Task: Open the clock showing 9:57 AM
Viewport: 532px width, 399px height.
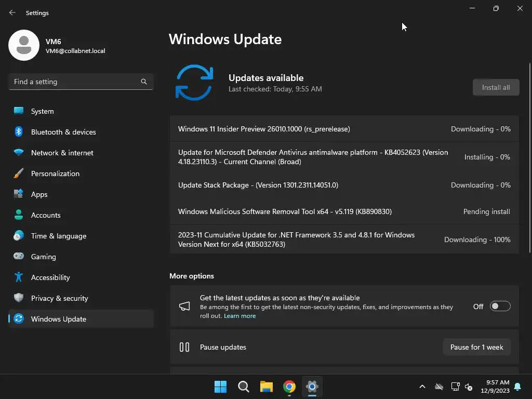Action: click(x=495, y=387)
